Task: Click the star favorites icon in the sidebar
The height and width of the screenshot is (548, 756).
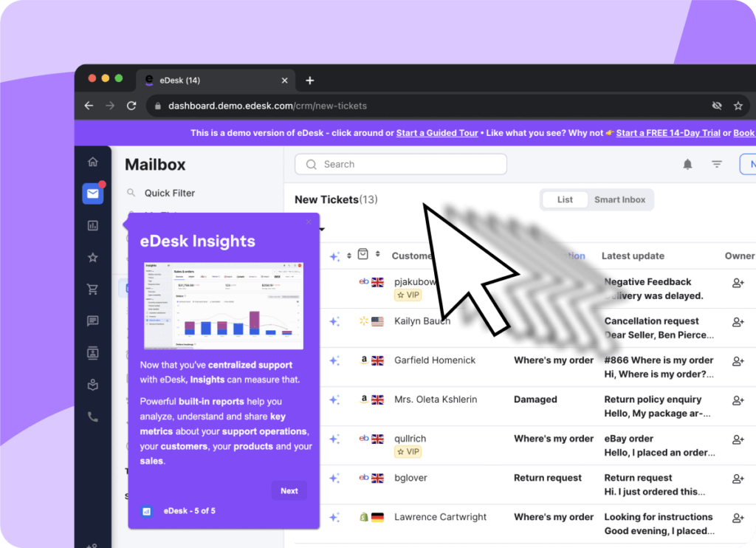Action: coord(93,258)
